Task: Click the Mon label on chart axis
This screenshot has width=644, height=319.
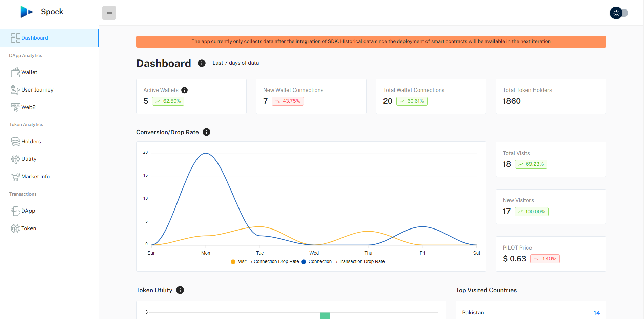Action: click(x=206, y=253)
